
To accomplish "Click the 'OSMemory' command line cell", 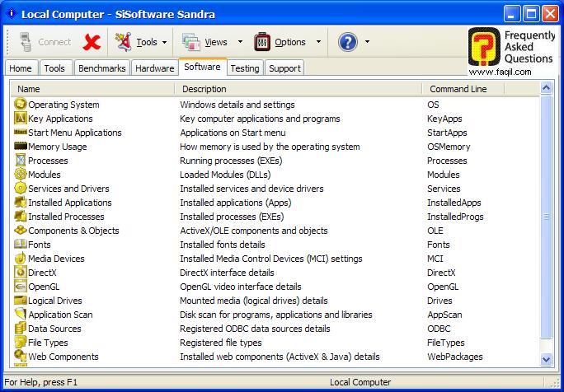I will (449, 147).
